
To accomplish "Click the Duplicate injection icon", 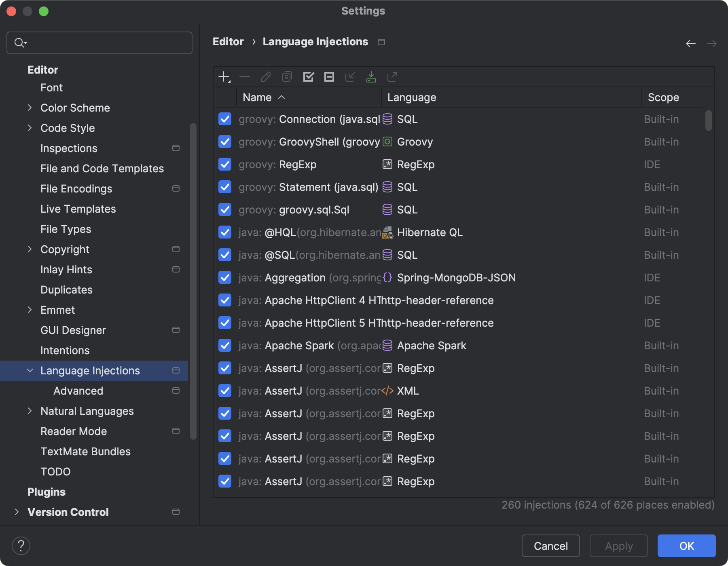I will coord(287,77).
